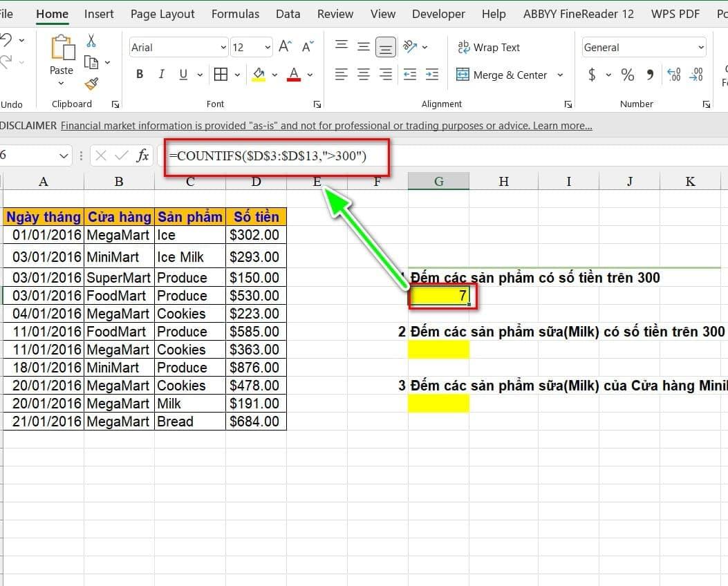Open Merge & Center dropdown arrow
This screenshot has width=728, height=586.
[x=560, y=75]
